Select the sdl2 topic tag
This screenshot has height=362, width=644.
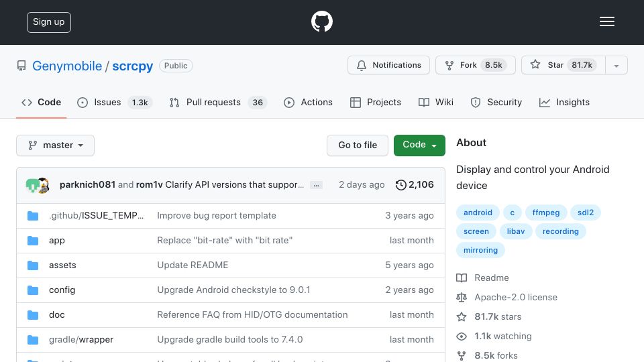coord(586,213)
